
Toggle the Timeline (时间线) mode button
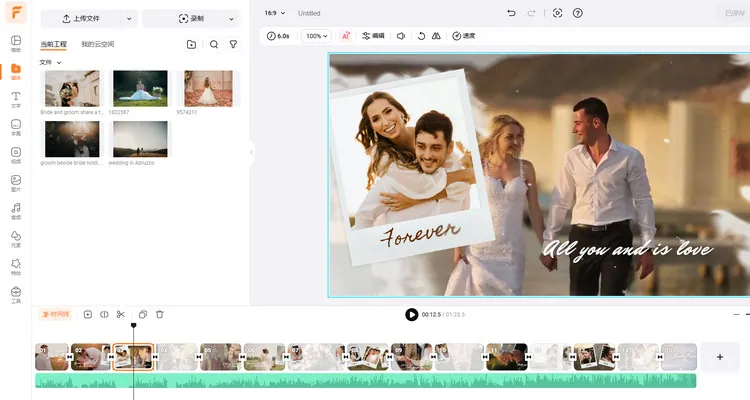[x=55, y=314]
